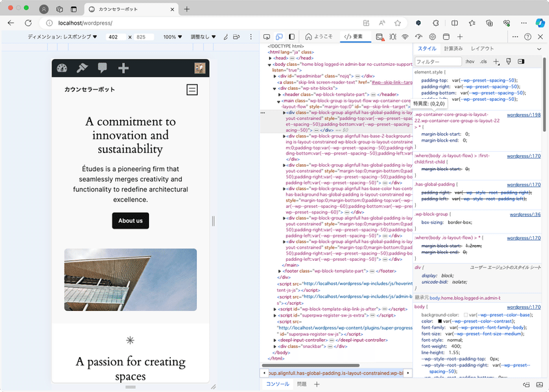Open Edge Copilot sidebar icon

pyautogui.click(x=540, y=23)
